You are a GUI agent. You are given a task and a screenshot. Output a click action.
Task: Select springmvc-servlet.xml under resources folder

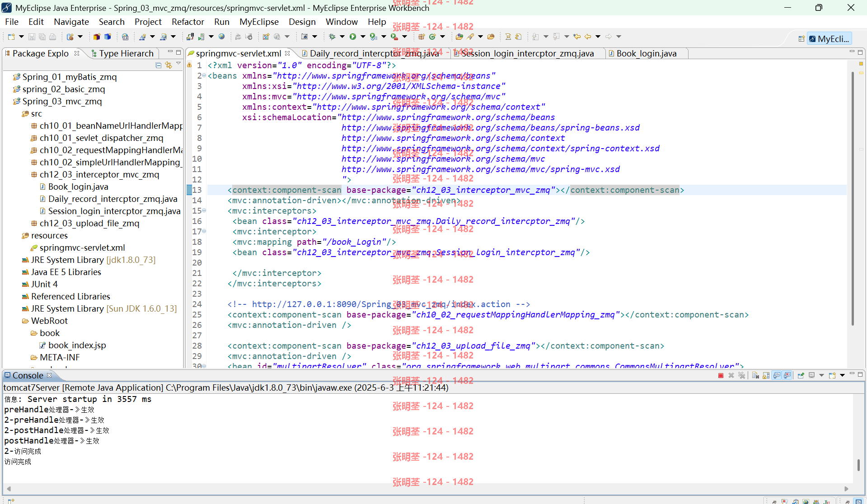click(82, 247)
